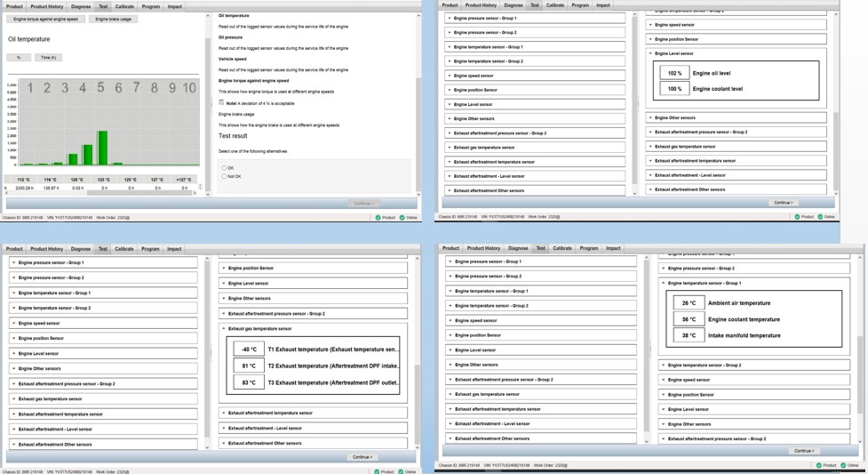Click Product status icon in Engine oil level window

797,217
